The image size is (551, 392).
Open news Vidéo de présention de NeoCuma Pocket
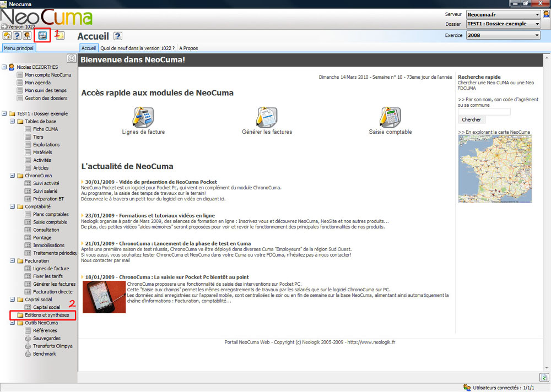point(151,182)
